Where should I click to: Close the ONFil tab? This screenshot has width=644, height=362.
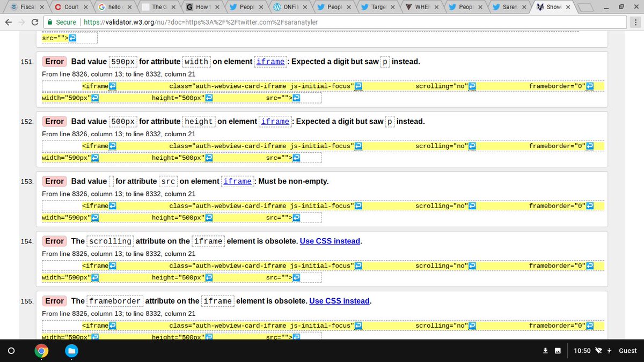[x=304, y=7]
